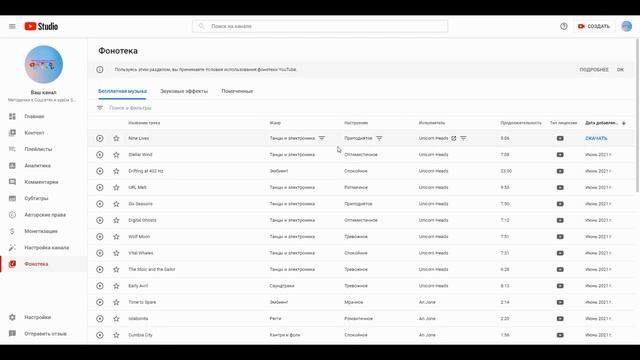Click the license type icon for Stellar Wind
The height and width of the screenshot is (360, 640).
560,155
